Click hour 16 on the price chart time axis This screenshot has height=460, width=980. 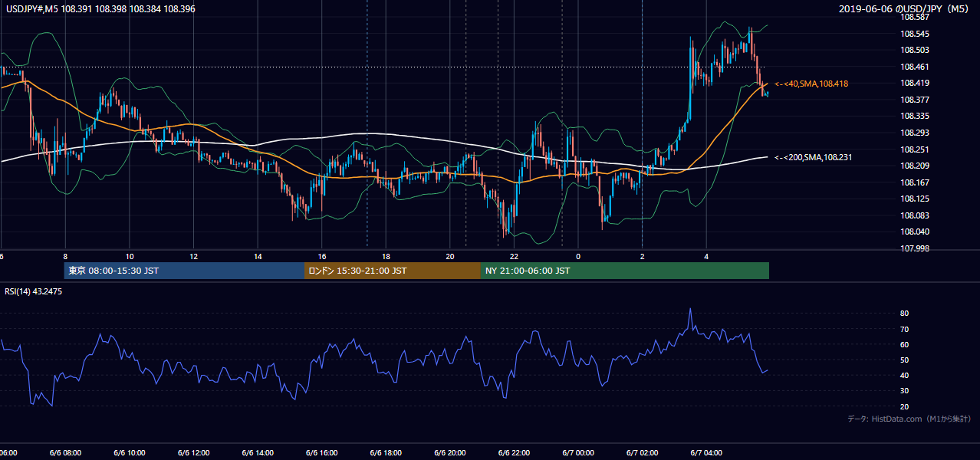(x=322, y=257)
